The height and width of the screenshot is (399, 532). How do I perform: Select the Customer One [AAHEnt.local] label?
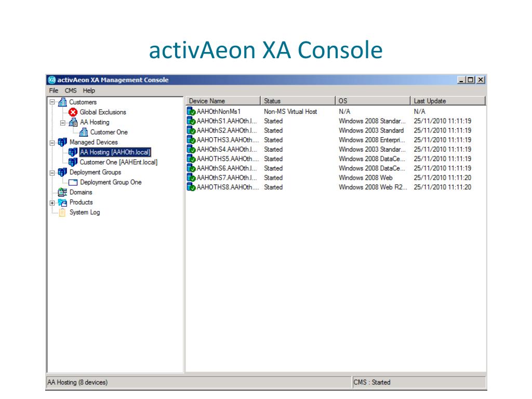coord(118,162)
